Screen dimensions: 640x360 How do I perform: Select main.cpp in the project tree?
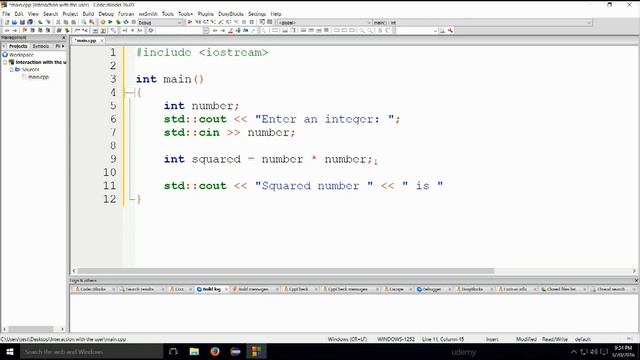coord(38,77)
